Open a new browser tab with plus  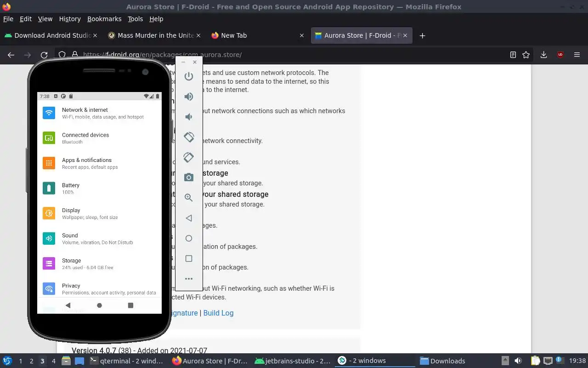422,35
